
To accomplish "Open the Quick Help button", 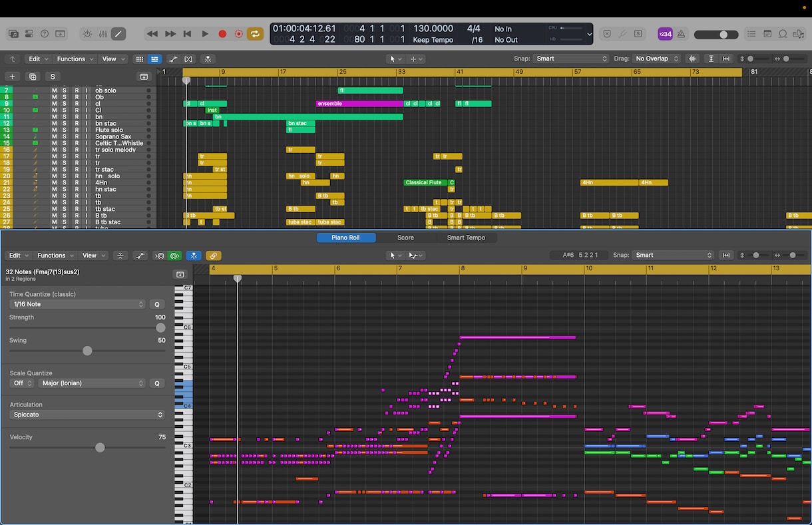I will point(45,34).
